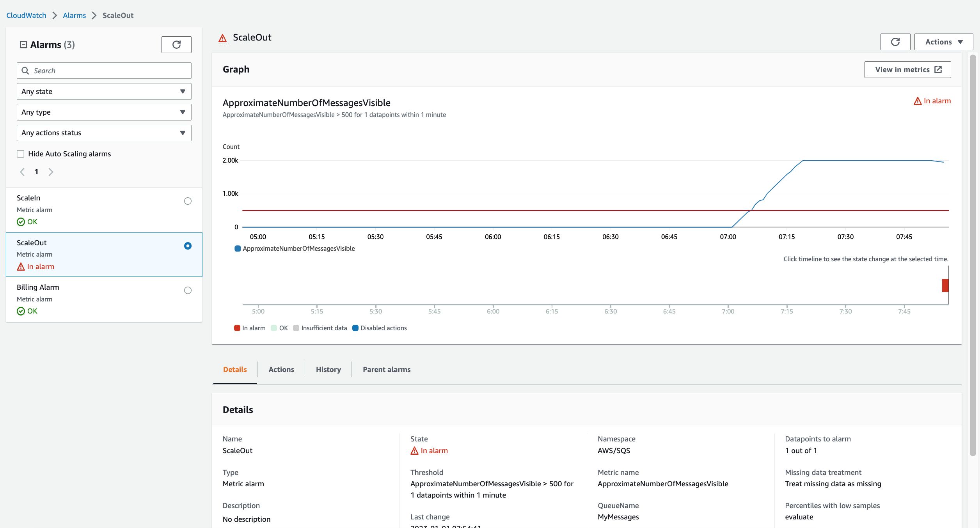This screenshot has width=980, height=528.
Task: Click the In alarm legend swatch
Action: pos(237,328)
